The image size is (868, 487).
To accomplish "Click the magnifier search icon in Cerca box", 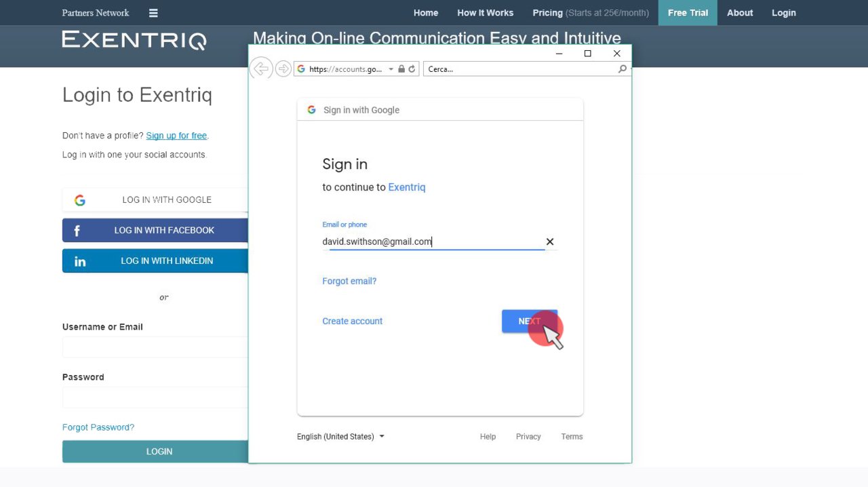I will tap(623, 69).
